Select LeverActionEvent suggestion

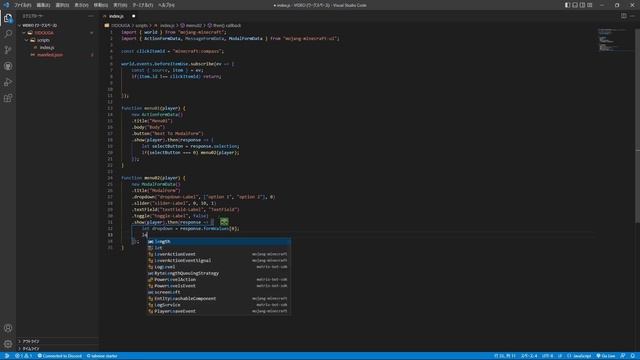[x=219, y=254]
